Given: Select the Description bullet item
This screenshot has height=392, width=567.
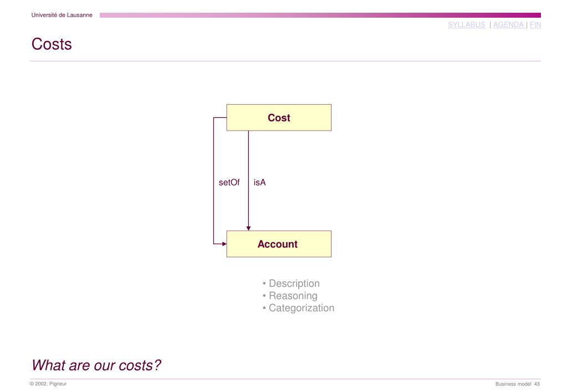Looking at the screenshot, I should (x=291, y=283).
